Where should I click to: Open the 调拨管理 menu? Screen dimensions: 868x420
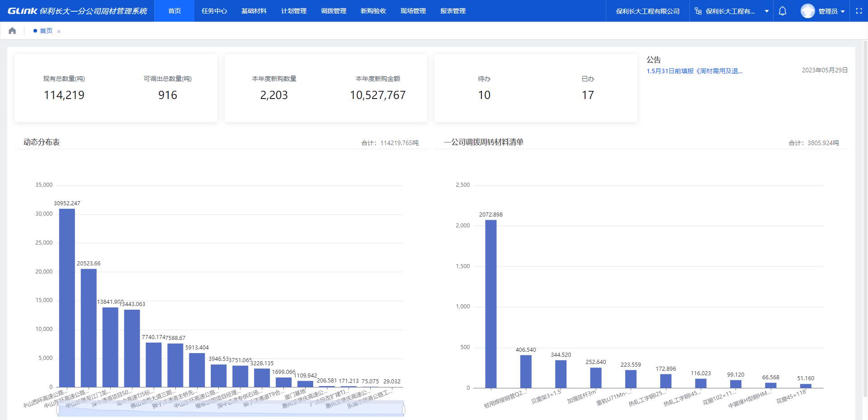coord(334,11)
